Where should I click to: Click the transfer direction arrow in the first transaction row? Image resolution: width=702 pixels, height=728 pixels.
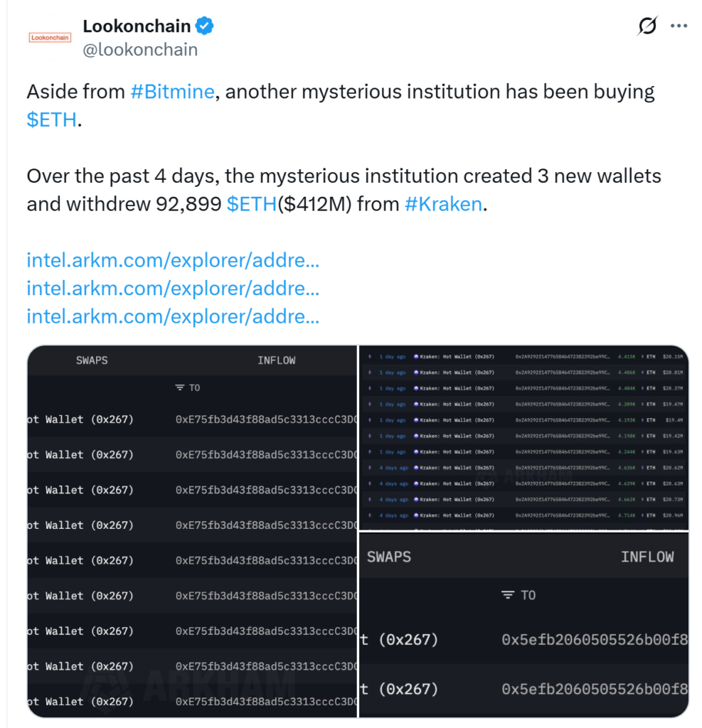click(x=370, y=355)
